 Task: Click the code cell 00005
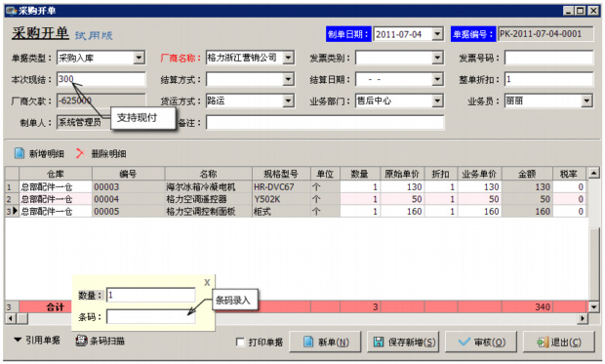click(x=129, y=212)
